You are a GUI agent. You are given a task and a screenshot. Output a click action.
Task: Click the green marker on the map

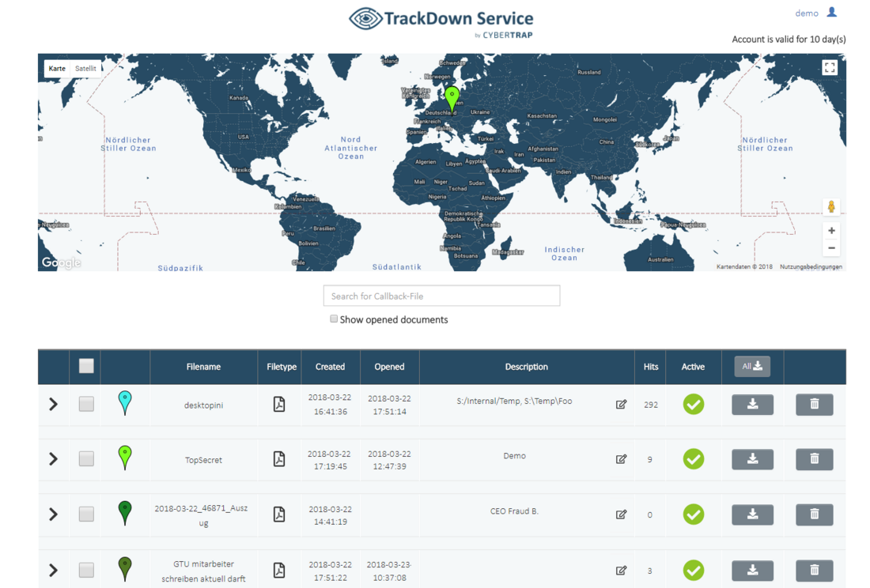pos(452,98)
